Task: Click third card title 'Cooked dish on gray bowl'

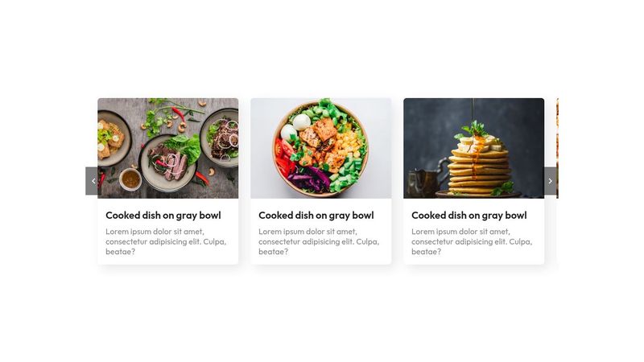Action: click(x=469, y=216)
